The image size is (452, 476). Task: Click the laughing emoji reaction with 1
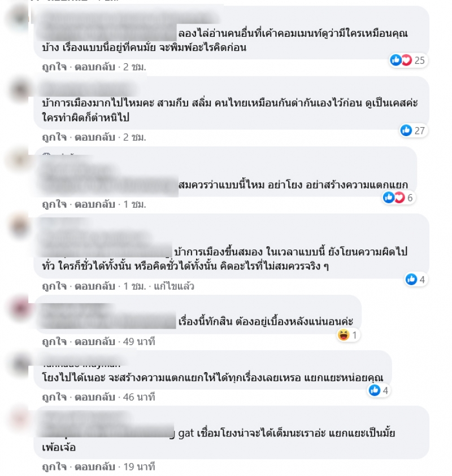pos(348,335)
